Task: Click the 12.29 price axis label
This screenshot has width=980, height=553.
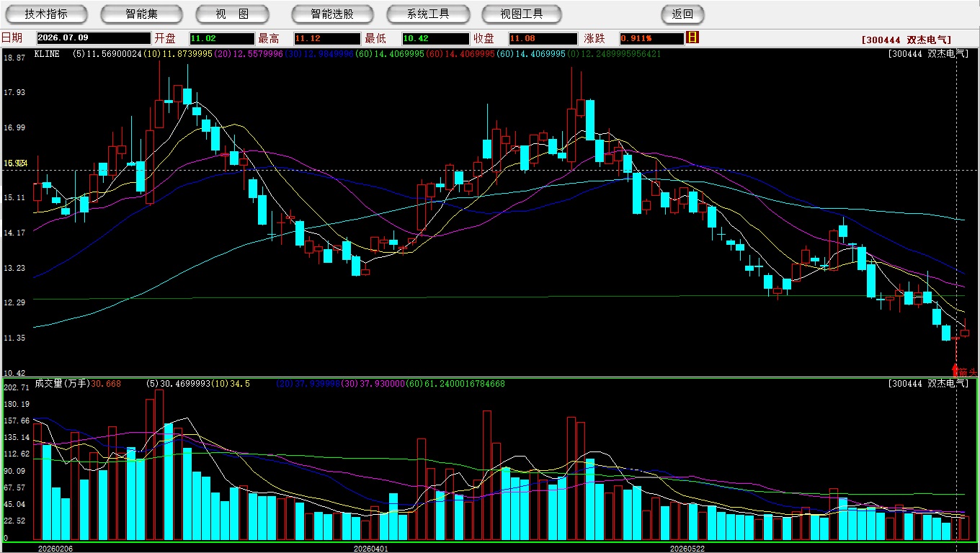Action: (x=14, y=302)
